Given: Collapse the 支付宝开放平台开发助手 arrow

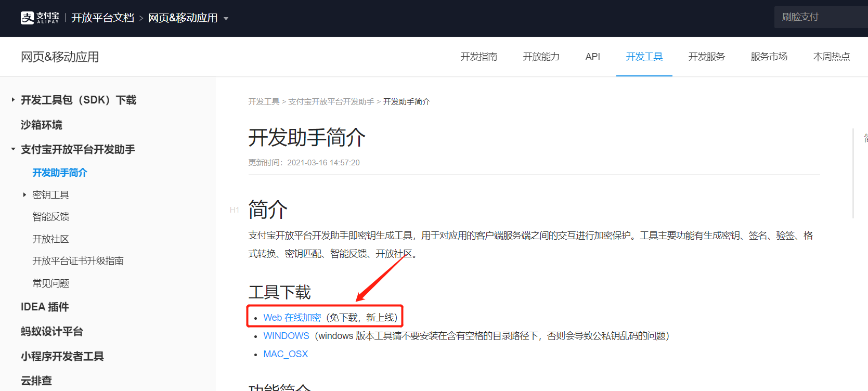Looking at the screenshot, I should click(13, 149).
